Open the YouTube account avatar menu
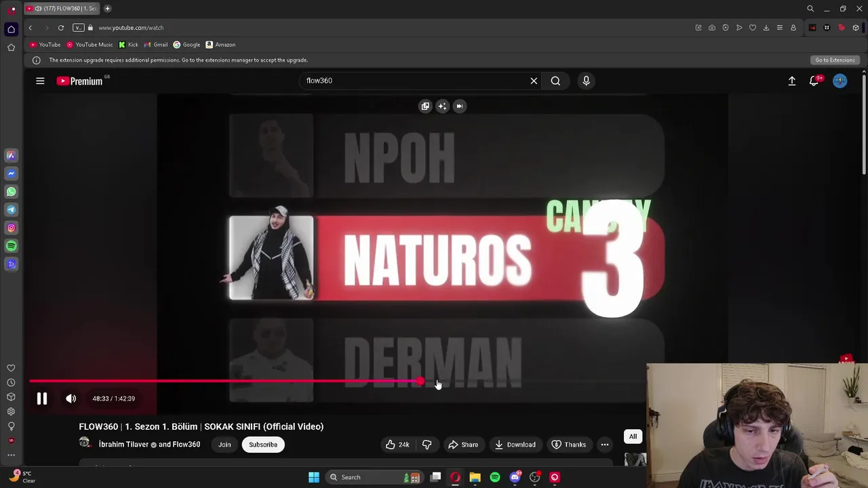Viewport: 868px width, 488px height. coord(840,81)
